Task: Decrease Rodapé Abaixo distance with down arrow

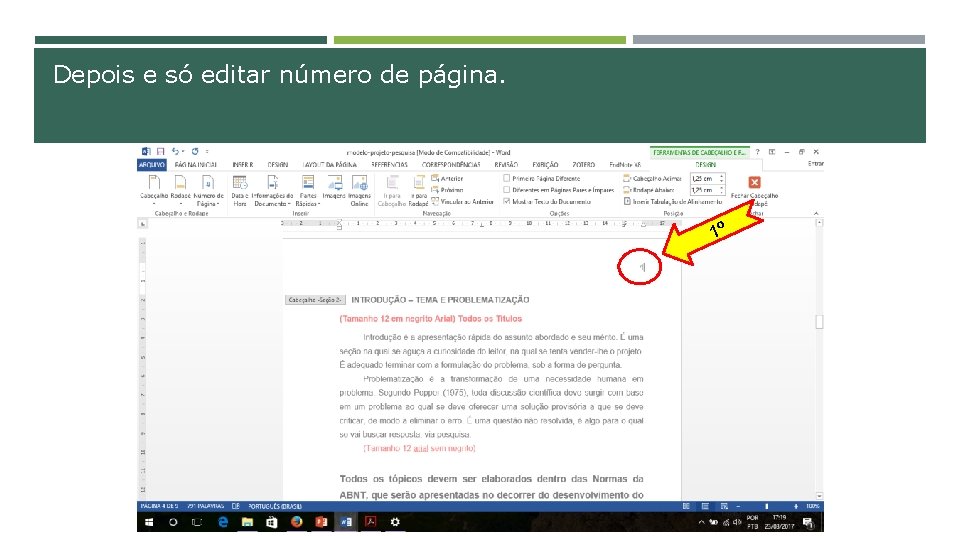Action: point(722,192)
